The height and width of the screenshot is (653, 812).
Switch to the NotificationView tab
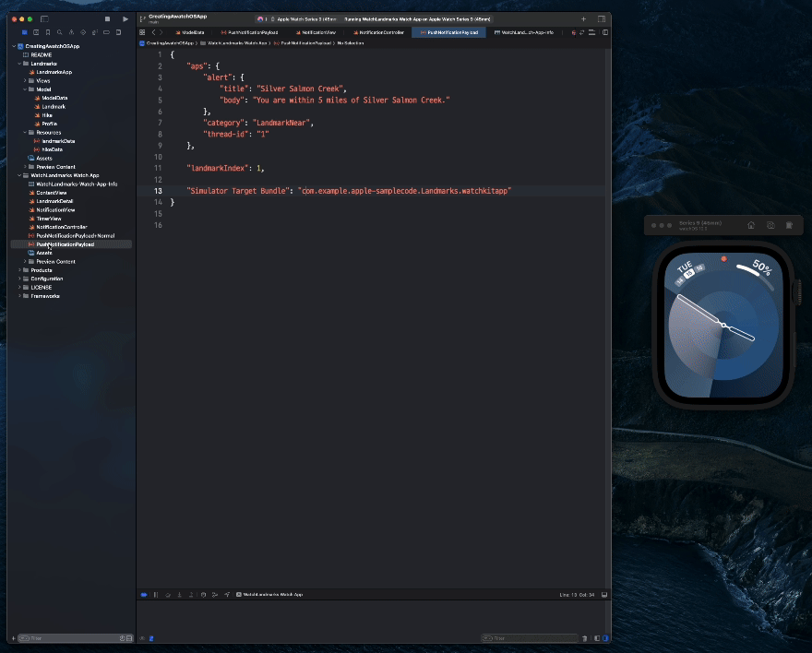[316, 32]
